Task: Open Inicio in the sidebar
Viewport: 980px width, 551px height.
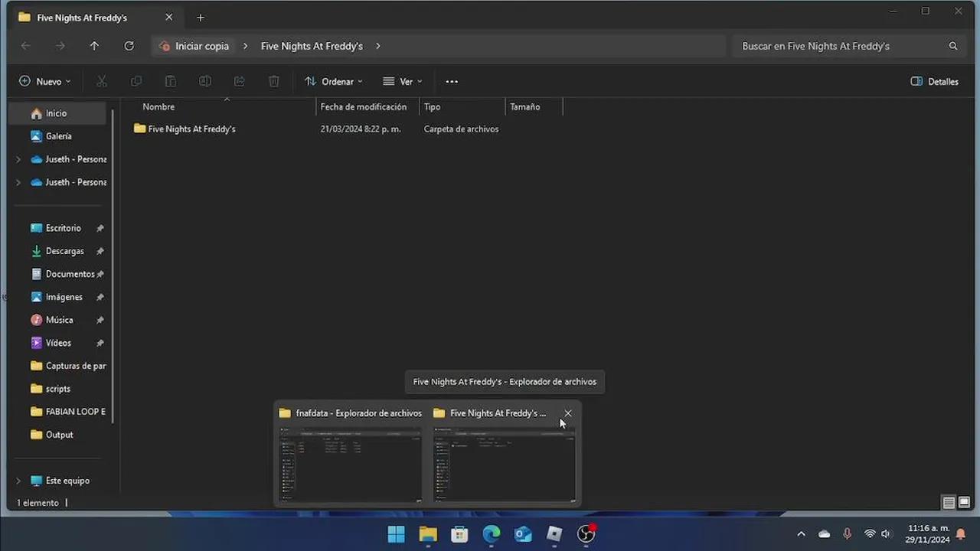Action: tap(57, 113)
